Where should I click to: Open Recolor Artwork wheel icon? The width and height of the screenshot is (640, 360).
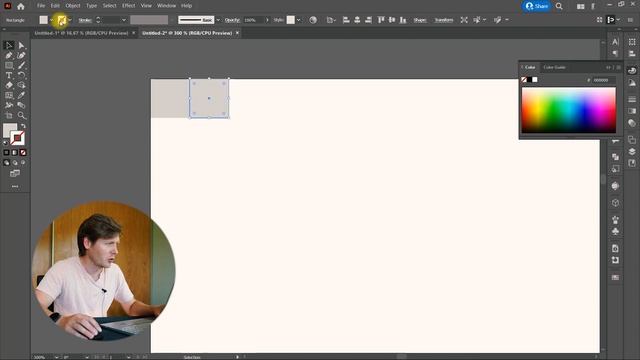pyautogui.click(x=313, y=20)
